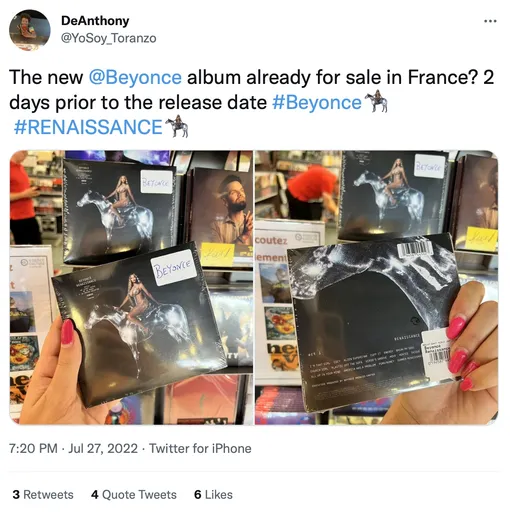
Task: Open the 7:20 PM timestamp link
Action: (33, 449)
